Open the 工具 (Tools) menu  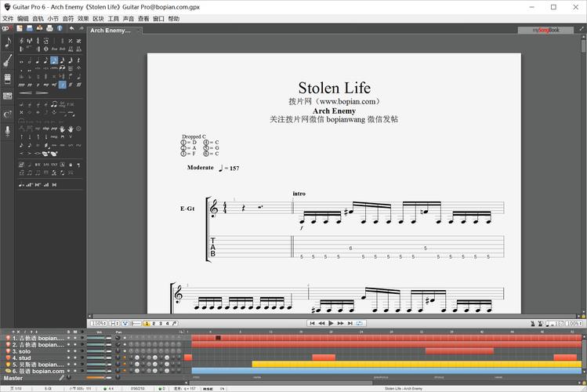[x=113, y=19]
